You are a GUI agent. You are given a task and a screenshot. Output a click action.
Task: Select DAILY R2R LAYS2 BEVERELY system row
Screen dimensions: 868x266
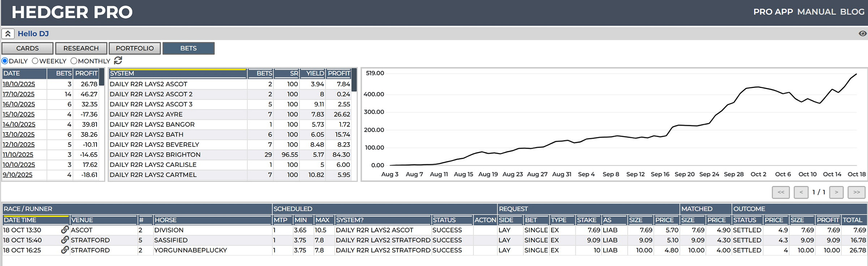230,144
